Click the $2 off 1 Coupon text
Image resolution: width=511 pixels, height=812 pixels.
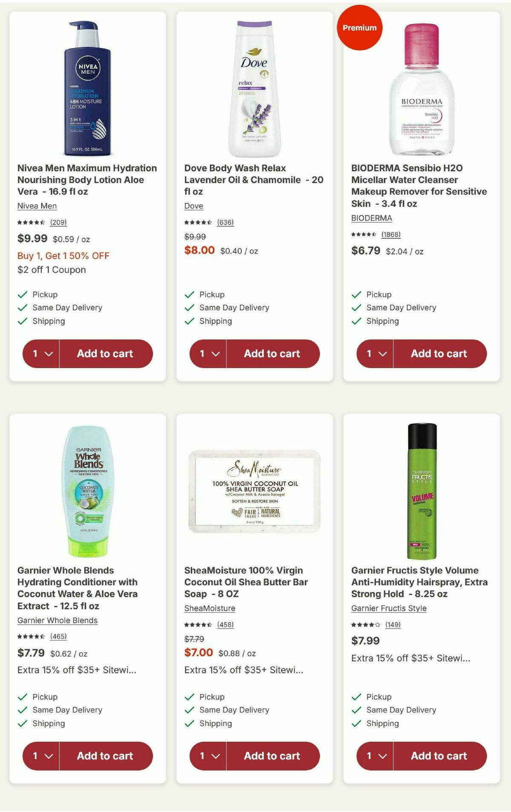click(51, 269)
